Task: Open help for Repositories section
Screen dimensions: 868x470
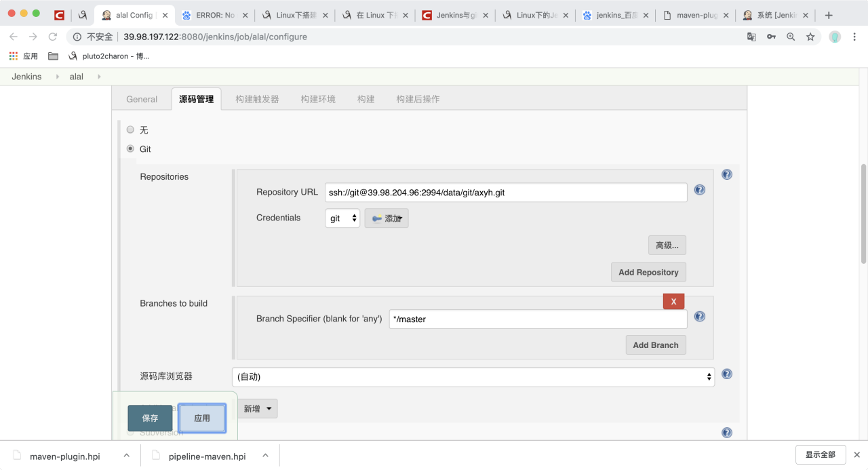Action: 727,174
